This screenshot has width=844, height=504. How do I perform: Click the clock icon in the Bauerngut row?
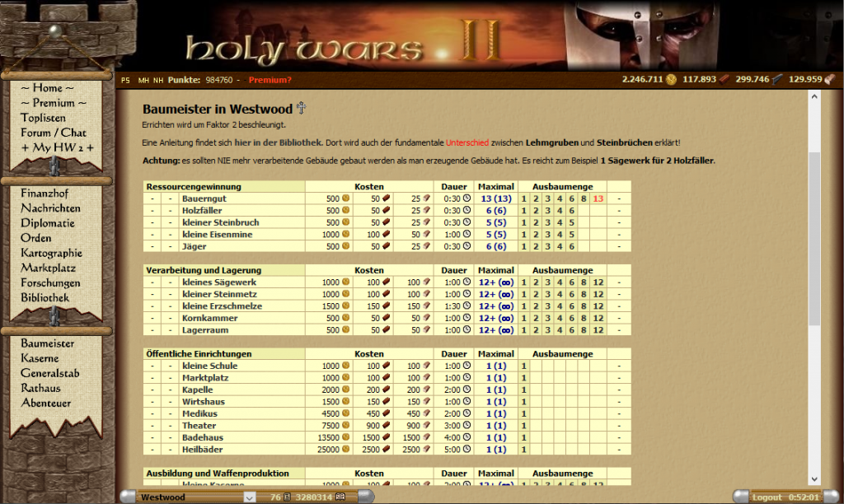(466, 198)
